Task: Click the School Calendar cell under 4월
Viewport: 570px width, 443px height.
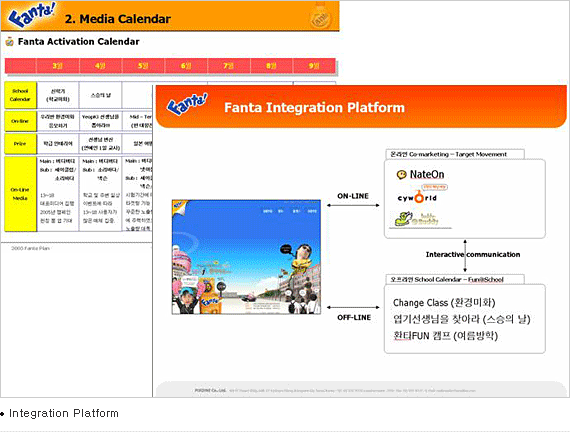Action: 100,95
